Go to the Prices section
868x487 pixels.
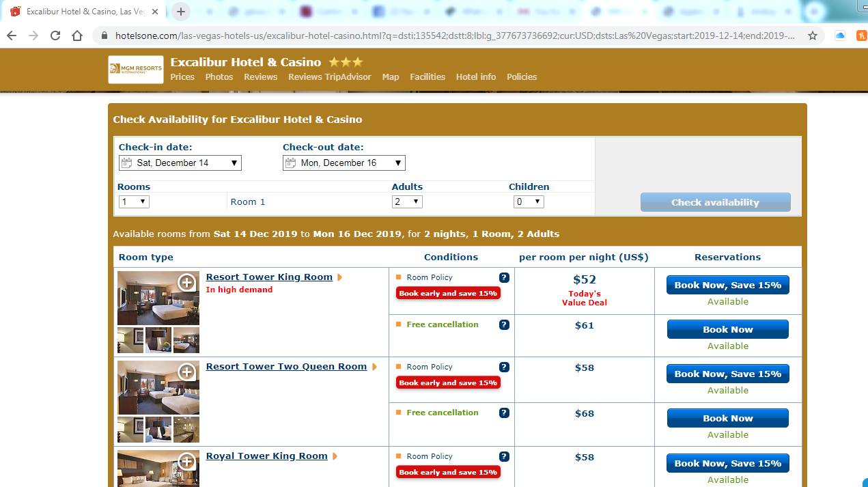(x=182, y=77)
